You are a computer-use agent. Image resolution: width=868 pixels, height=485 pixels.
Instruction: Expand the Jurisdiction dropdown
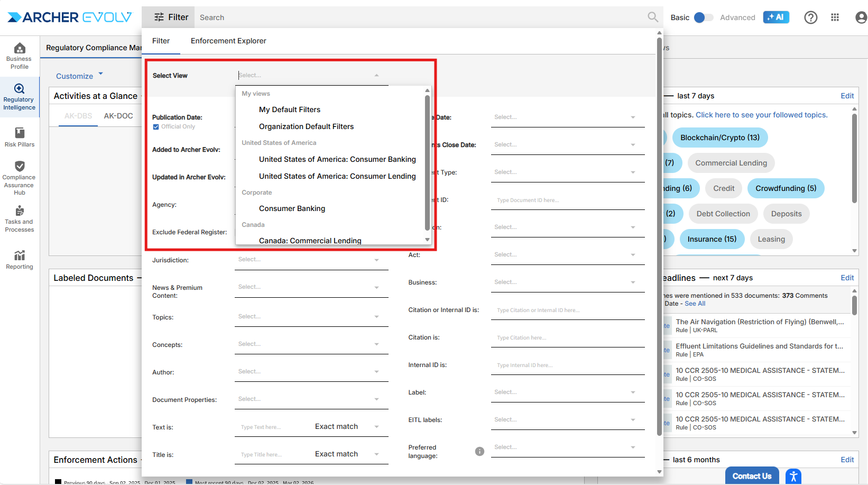311,260
